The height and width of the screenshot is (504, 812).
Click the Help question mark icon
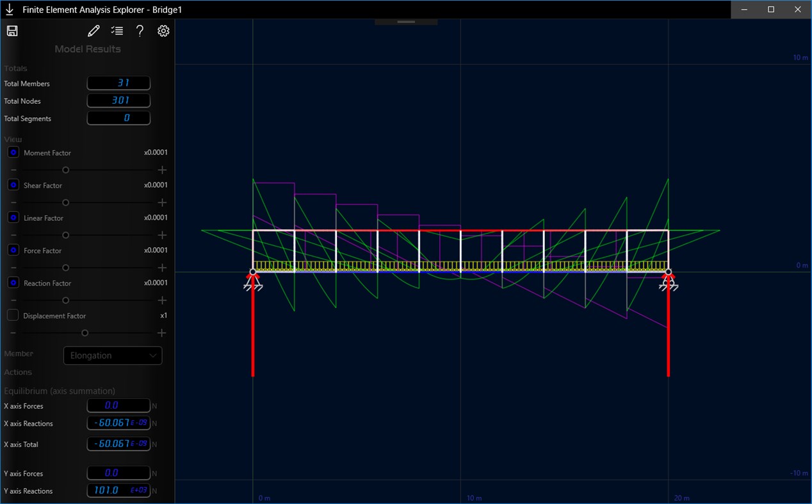140,30
